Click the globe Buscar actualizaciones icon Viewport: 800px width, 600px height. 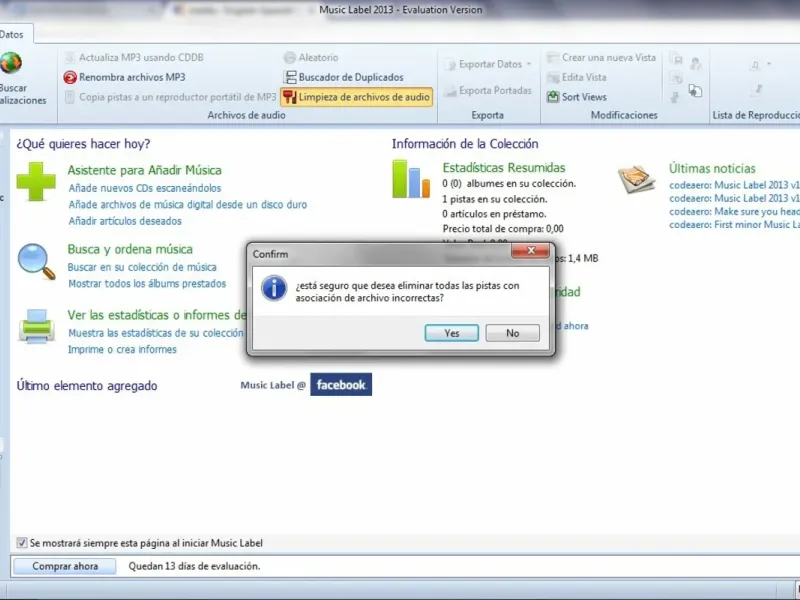point(11,63)
